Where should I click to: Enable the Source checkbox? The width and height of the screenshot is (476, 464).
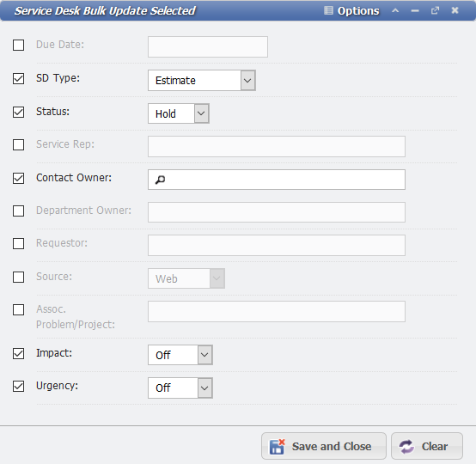(x=19, y=277)
